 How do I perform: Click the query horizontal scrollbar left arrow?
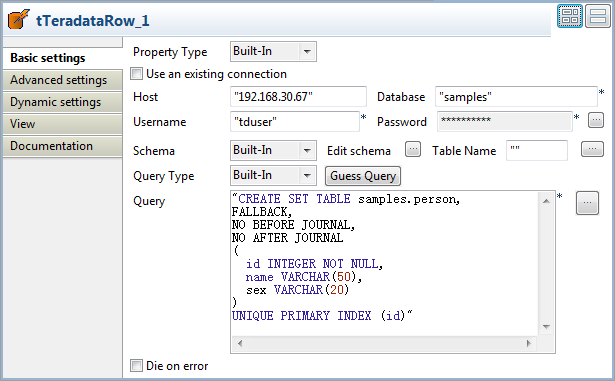(x=240, y=343)
